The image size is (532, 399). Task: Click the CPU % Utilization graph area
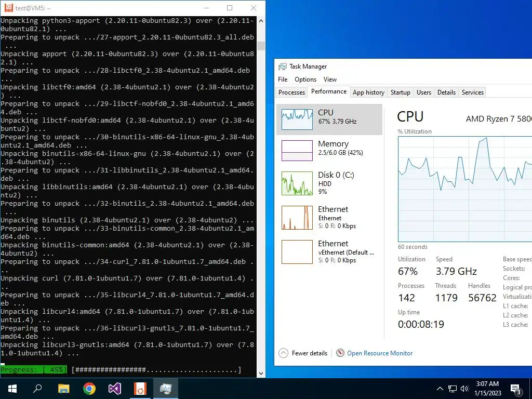coord(465,189)
